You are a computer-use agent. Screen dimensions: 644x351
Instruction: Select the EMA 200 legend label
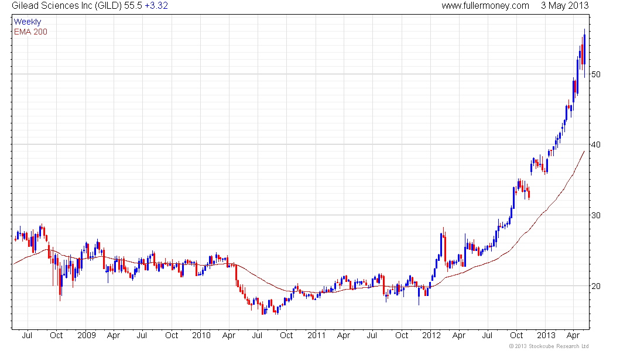click(30, 32)
